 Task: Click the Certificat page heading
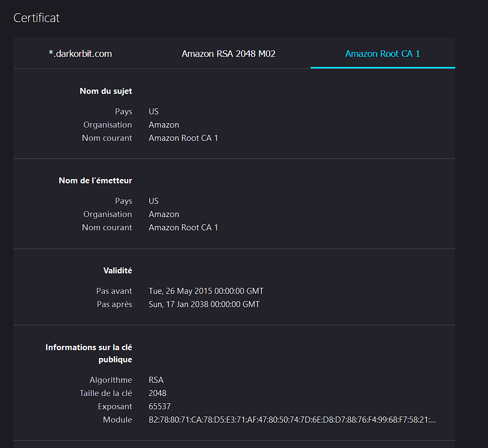36,18
